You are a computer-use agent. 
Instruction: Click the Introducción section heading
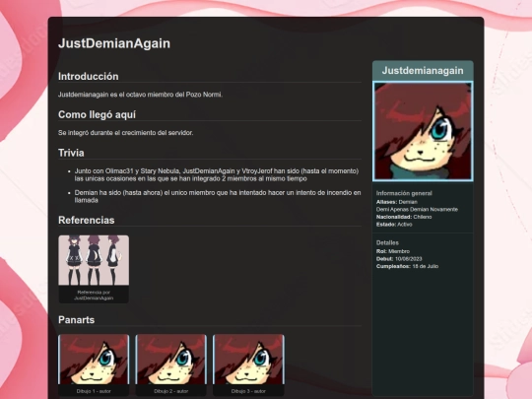coord(89,76)
